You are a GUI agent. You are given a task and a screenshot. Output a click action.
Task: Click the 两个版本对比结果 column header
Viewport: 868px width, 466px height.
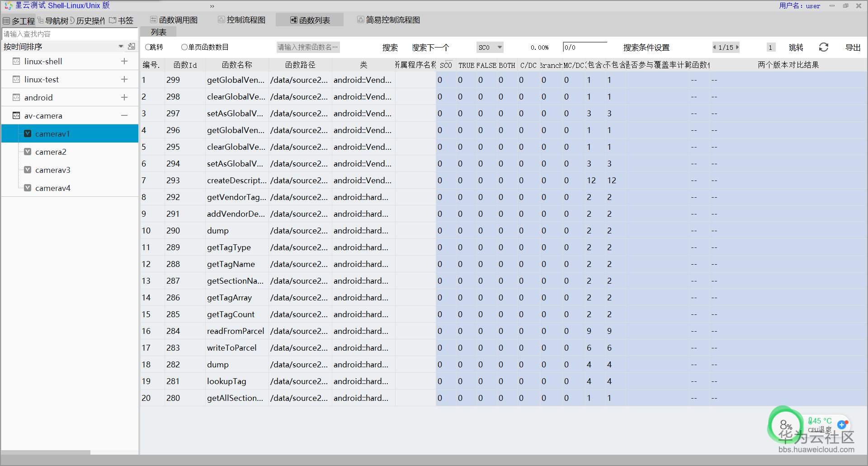(x=788, y=65)
